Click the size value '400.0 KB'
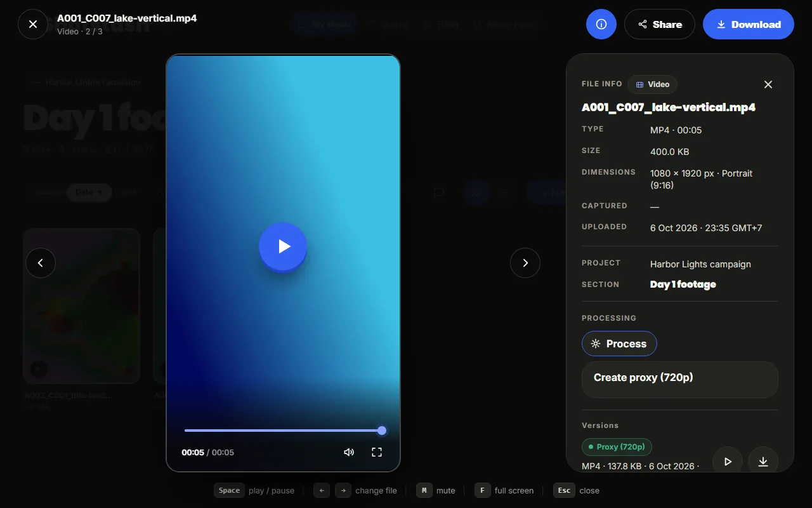 670,152
